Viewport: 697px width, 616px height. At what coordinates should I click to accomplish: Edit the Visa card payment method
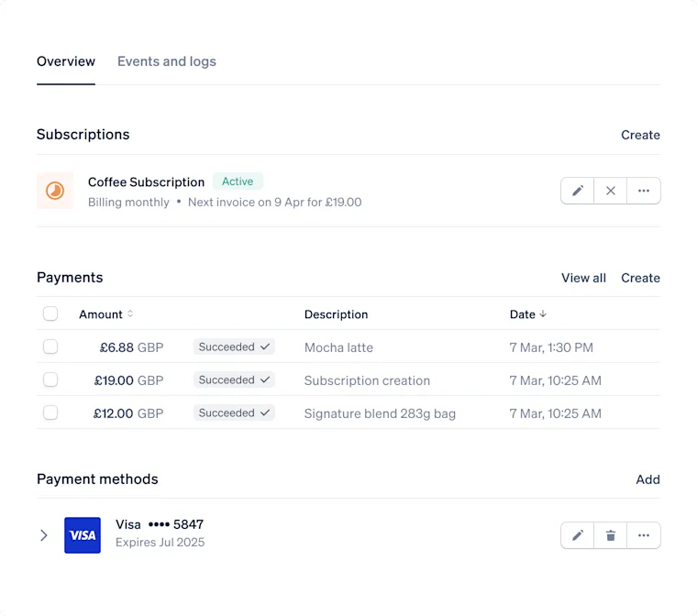(578, 535)
